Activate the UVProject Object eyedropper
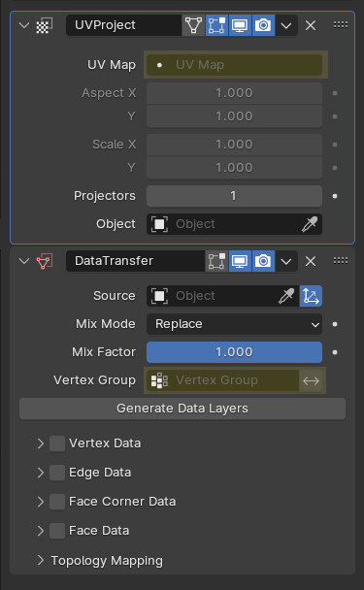The width and height of the screenshot is (364, 590). point(310,224)
